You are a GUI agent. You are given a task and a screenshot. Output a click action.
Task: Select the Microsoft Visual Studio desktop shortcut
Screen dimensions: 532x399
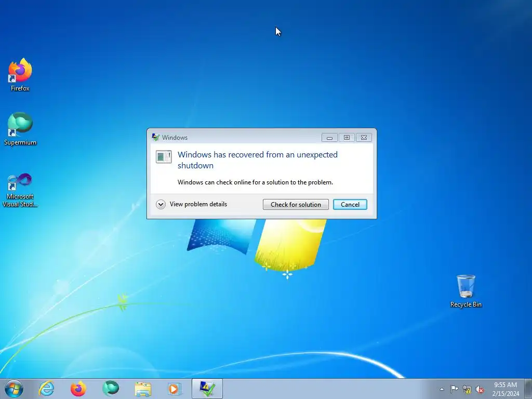(x=20, y=190)
